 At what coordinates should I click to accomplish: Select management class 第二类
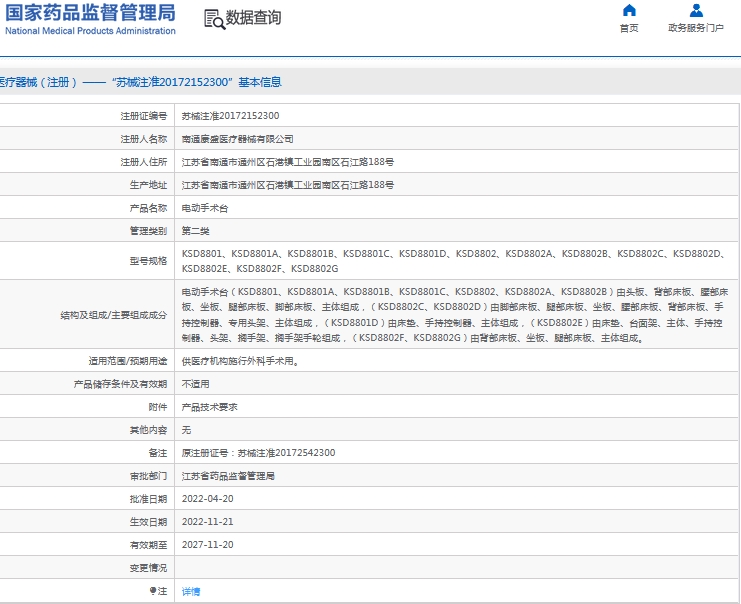click(x=196, y=231)
